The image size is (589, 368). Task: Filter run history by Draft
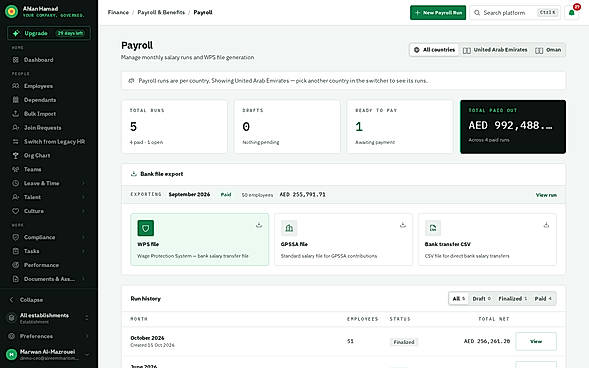[x=482, y=299]
